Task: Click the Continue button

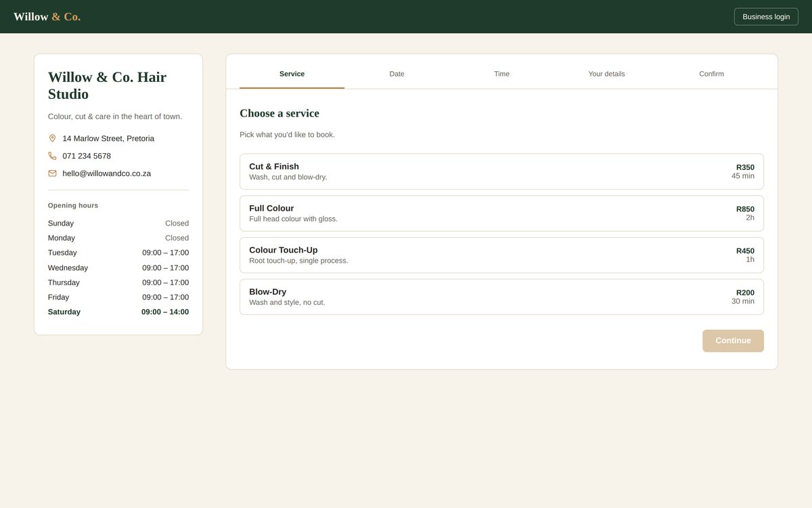Action: coord(733,341)
